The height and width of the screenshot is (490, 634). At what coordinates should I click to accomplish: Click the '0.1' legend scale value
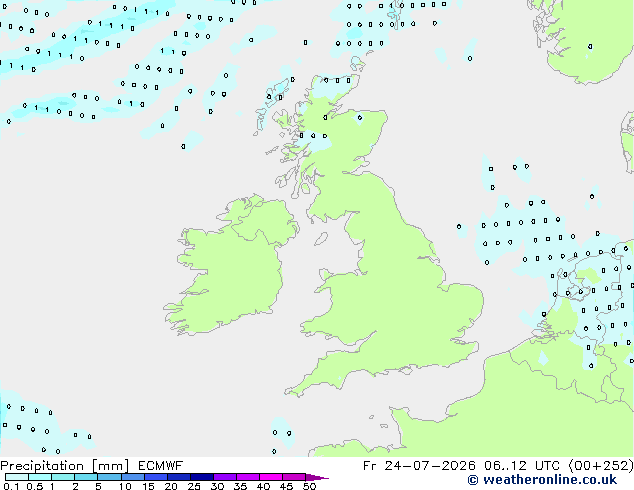11,486
